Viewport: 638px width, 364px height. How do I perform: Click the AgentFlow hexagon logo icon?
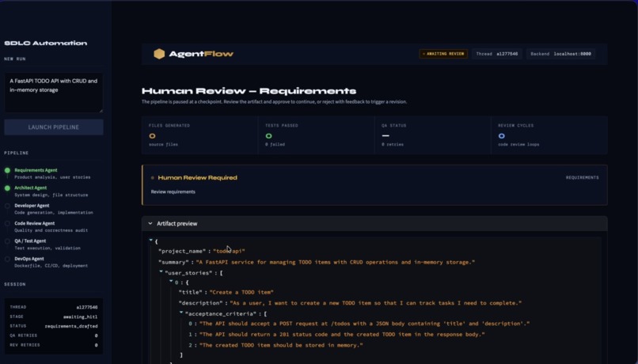[x=159, y=54]
